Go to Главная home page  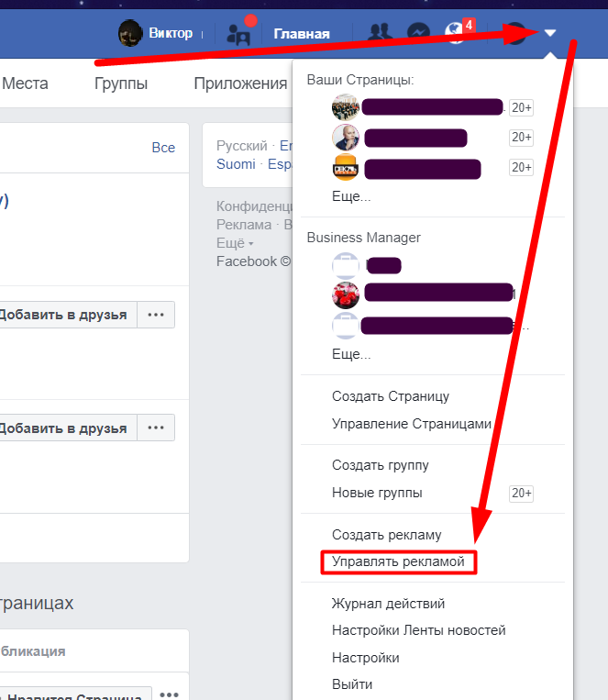(x=302, y=34)
